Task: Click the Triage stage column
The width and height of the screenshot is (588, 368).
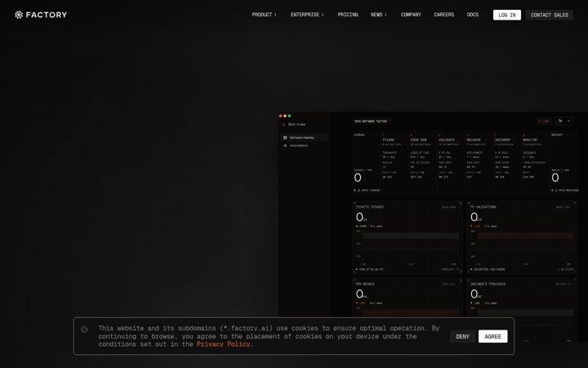Action: 394,162
